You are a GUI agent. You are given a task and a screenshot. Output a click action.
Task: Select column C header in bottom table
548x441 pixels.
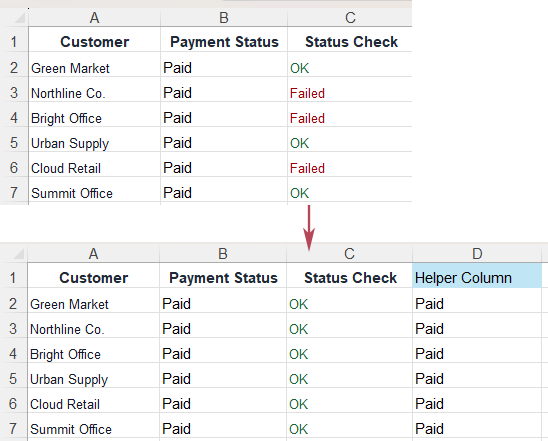point(349,253)
